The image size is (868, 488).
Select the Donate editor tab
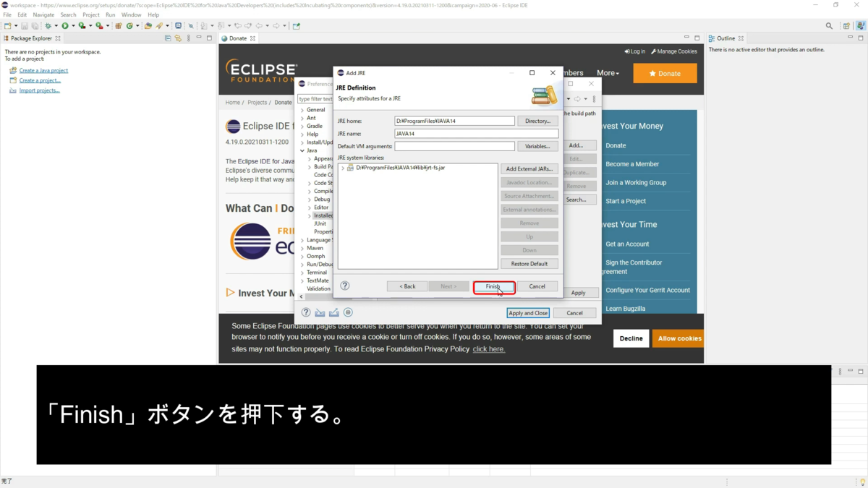coord(238,38)
